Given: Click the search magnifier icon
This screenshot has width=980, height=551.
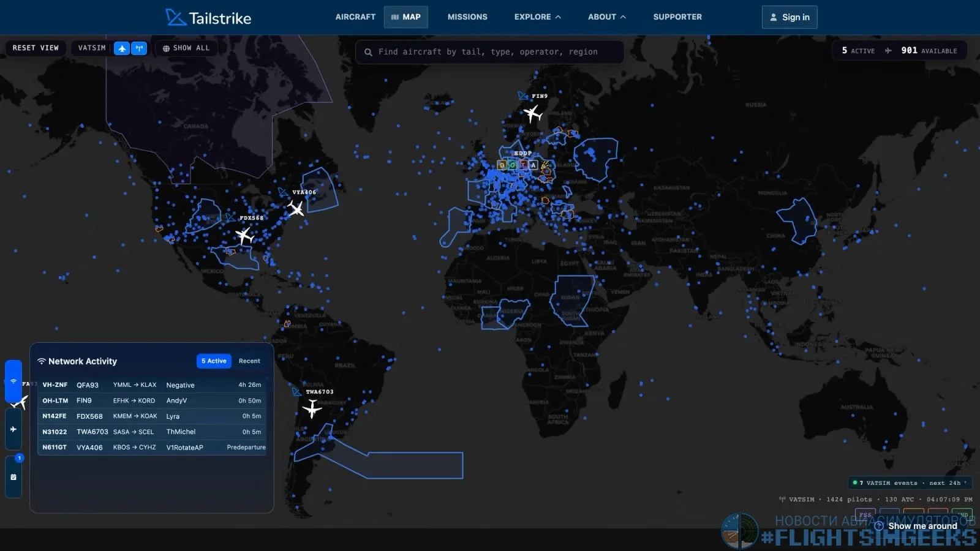Looking at the screenshot, I should (368, 52).
